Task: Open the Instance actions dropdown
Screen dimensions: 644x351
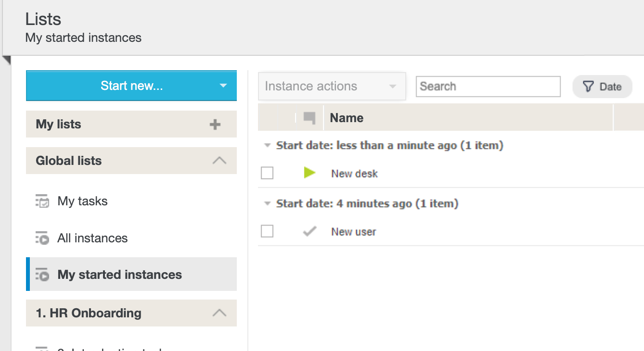Action: (332, 87)
